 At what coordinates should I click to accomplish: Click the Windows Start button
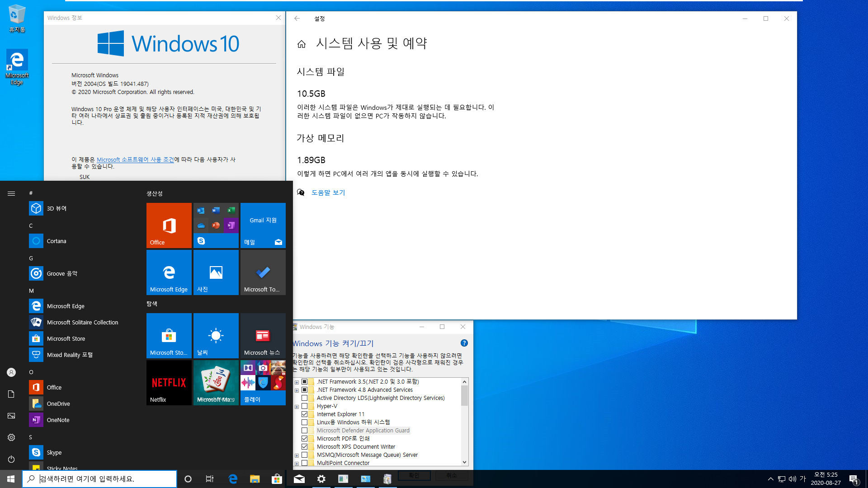click(x=11, y=479)
